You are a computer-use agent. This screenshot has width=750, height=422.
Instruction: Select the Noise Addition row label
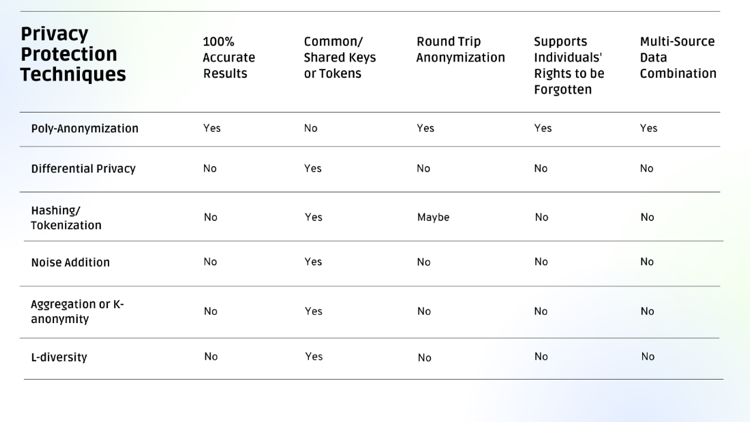pos(70,263)
